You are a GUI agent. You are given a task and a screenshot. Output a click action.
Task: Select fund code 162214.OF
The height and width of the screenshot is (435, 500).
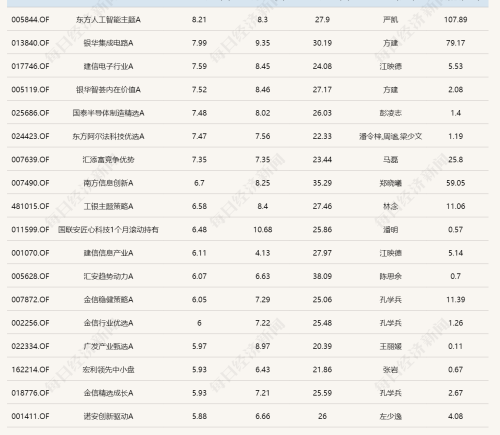(x=30, y=370)
